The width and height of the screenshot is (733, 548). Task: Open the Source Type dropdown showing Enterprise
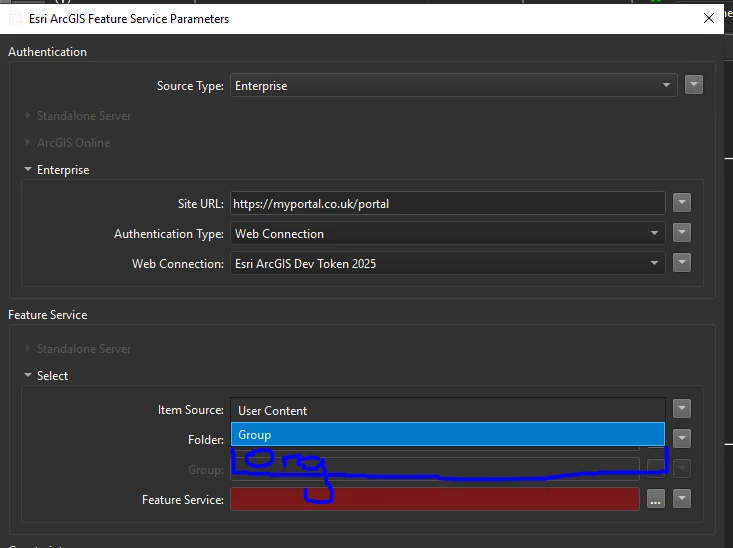[x=453, y=86]
